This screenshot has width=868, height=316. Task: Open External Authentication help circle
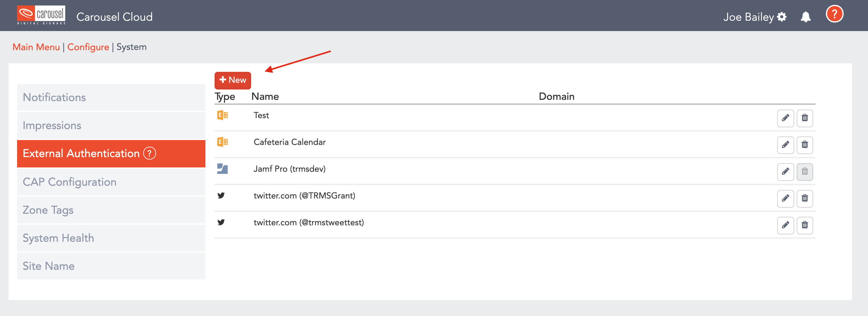[149, 153]
